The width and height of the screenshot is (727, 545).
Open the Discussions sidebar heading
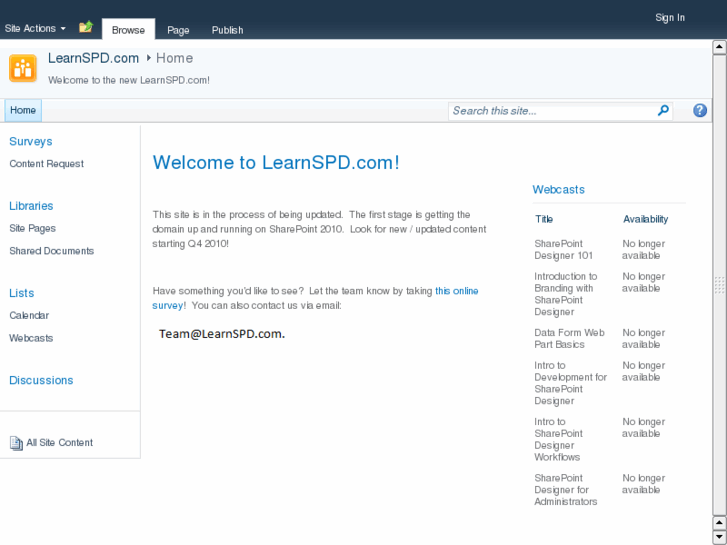pyautogui.click(x=41, y=380)
